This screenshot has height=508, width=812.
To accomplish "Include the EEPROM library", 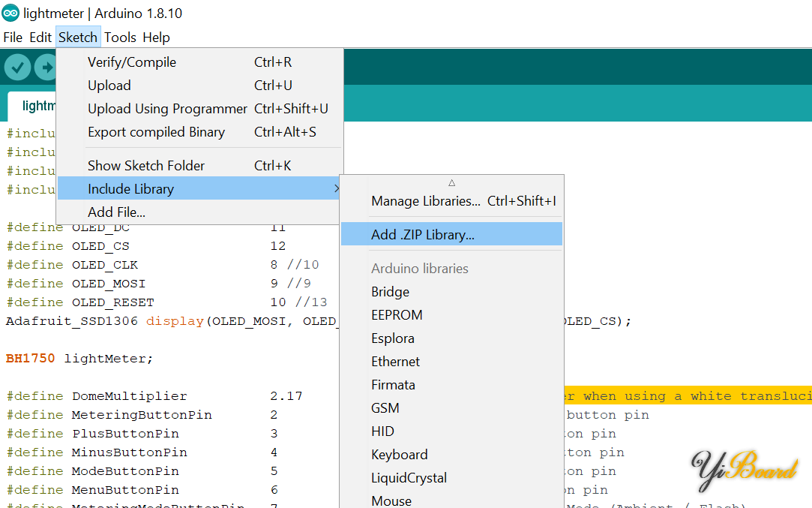I will (x=397, y=315).
